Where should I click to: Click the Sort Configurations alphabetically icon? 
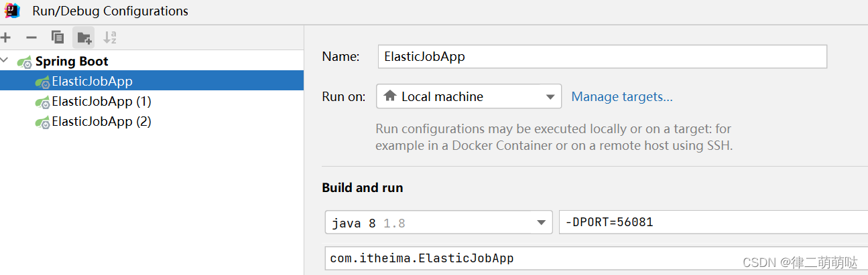110,37
